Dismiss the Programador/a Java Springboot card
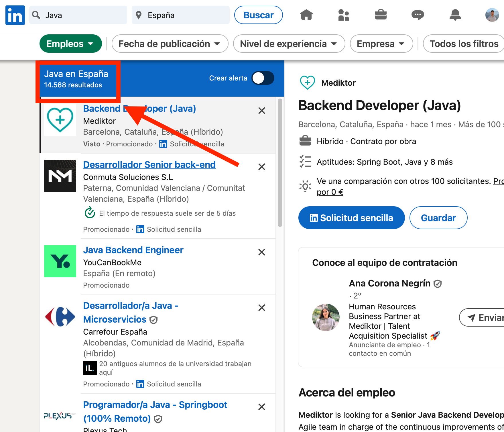The width and height of the screenshot is (504, 432). (x=262, y=407)
